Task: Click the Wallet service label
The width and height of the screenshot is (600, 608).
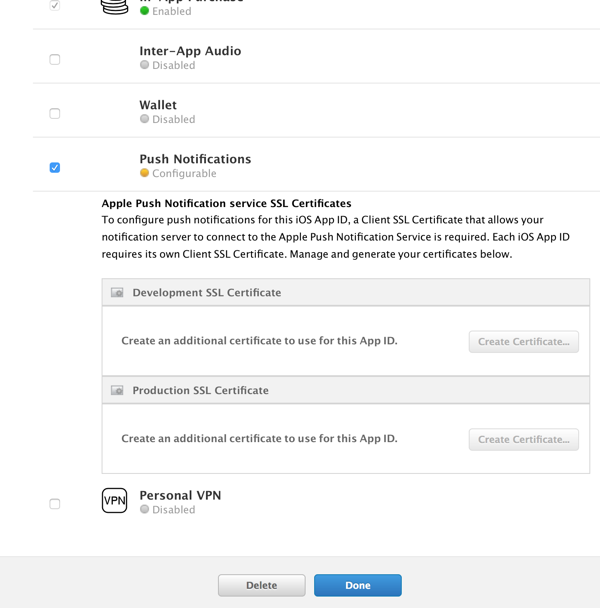Action: tap(158, 105)
